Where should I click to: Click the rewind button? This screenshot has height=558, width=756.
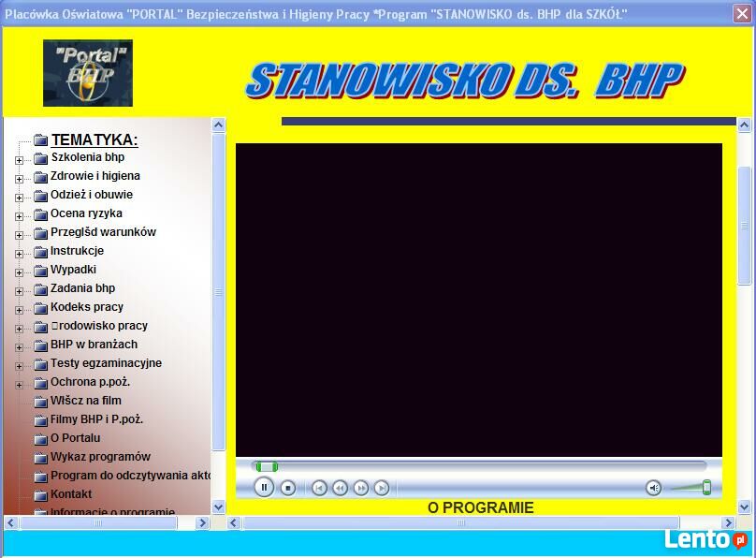[340, 488]
